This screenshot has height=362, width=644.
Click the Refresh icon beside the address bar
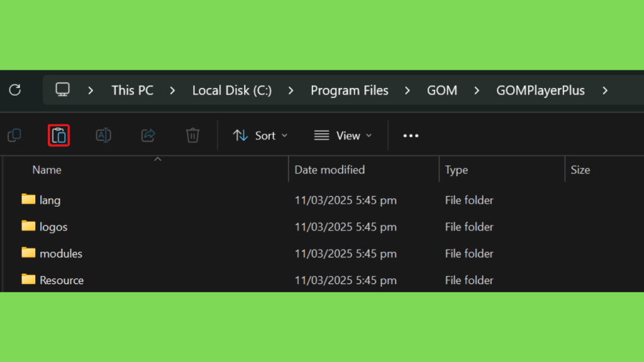tap(15, 90)
